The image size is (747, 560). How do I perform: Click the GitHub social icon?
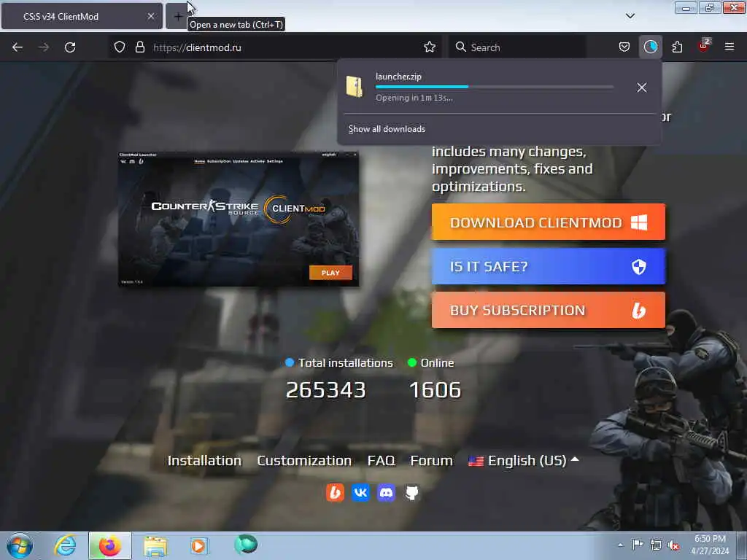click(x=412, y=492)
